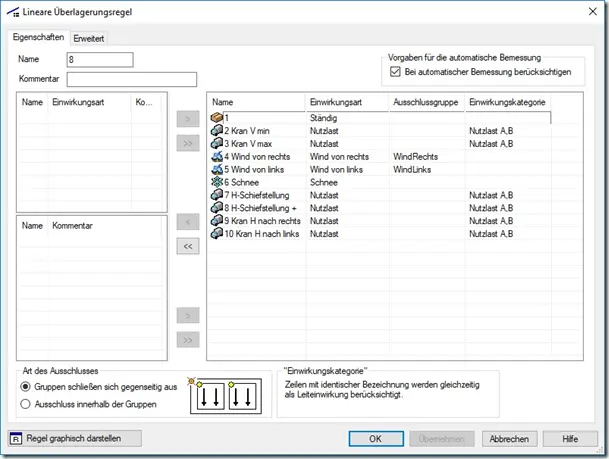
Task: Click the Einwirkungskategorie column header
Action: (x=508, y=102)
